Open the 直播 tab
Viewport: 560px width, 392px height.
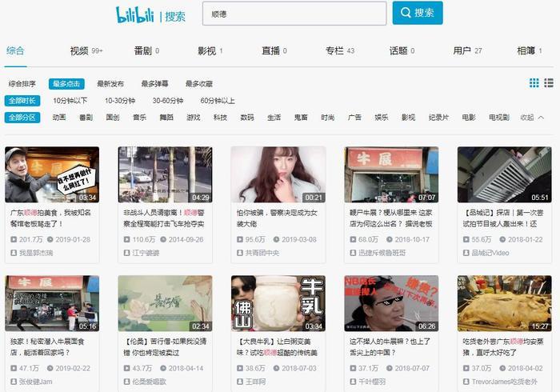pos(274,51)
